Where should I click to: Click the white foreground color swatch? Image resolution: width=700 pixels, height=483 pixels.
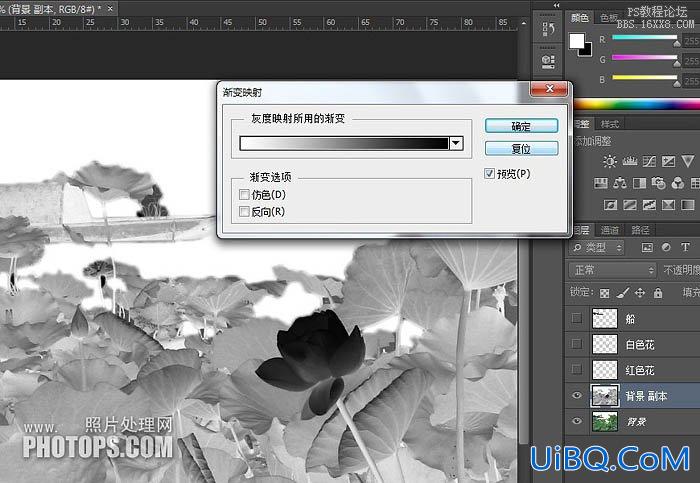coord(576,41)
